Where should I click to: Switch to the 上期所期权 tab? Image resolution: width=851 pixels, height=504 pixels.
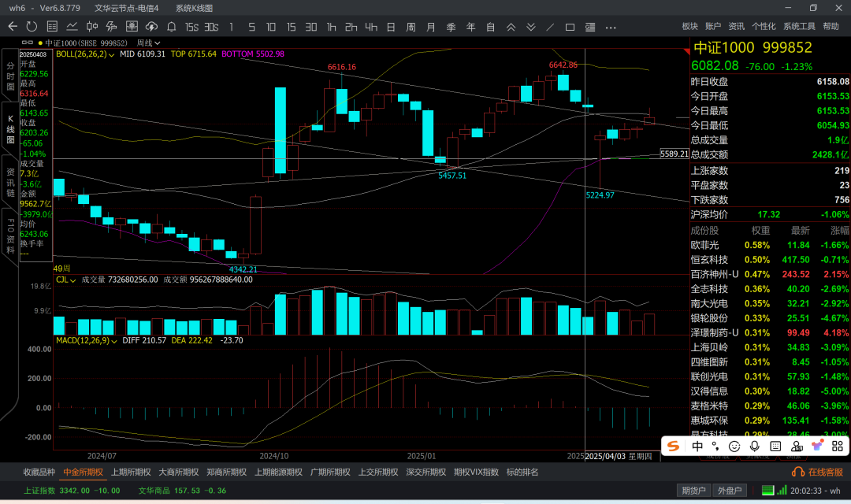[130, 472]
